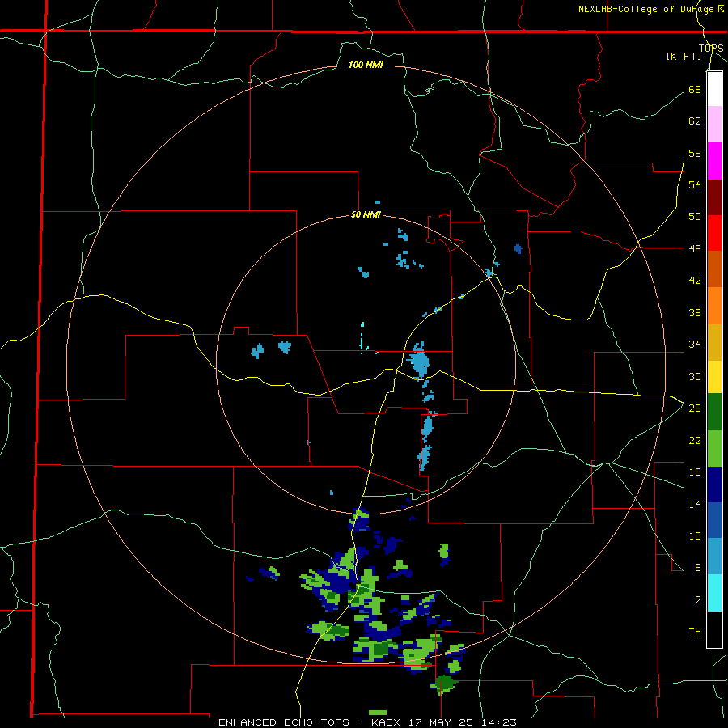
Task: Click the black TH threshold legend block
Action: (714, 629)
